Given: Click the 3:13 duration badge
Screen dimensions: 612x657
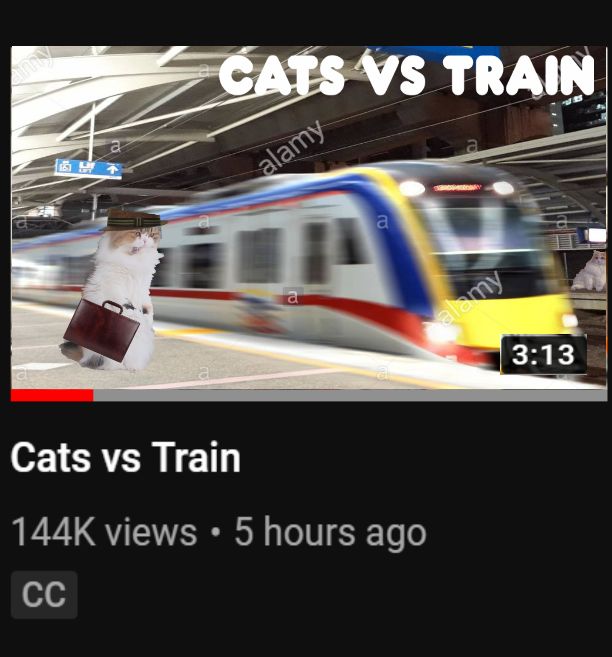Looking at the screenshot, I should point(543,354).
